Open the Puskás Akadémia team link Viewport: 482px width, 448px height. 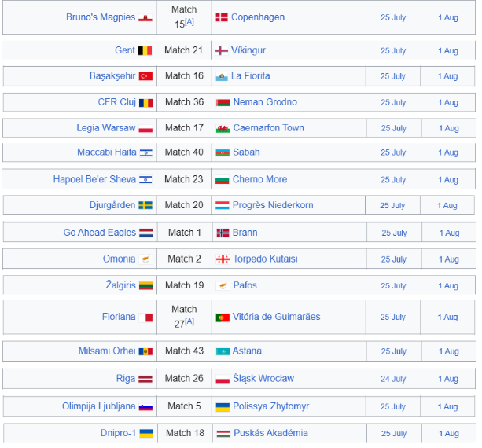[x=270, y=433]
